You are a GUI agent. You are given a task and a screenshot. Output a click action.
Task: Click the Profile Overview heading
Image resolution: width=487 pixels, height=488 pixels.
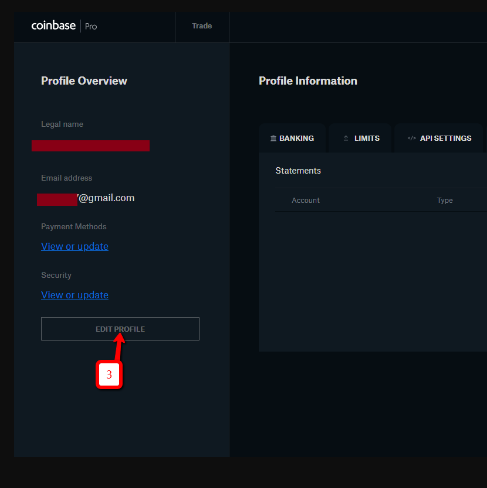[84, 81]
